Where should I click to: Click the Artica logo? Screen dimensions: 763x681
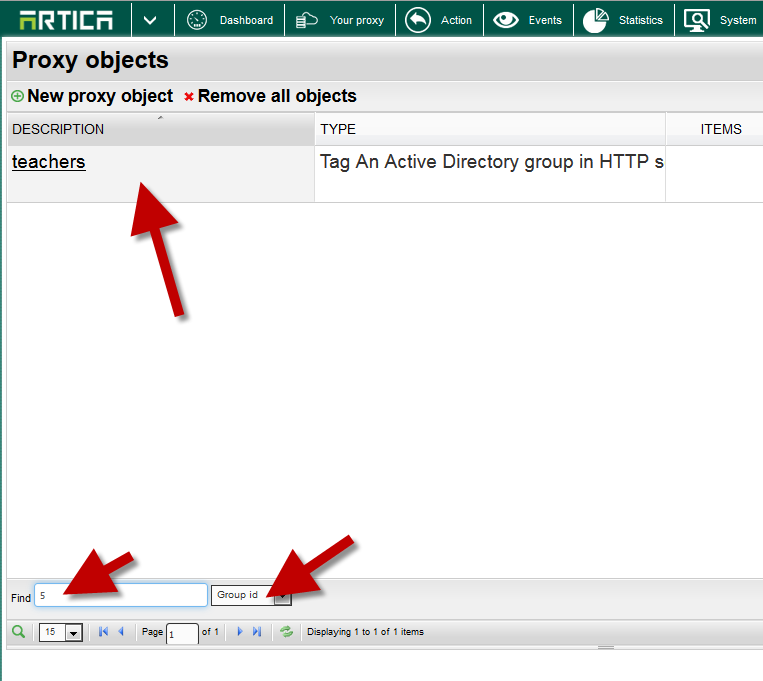point(66,20)
